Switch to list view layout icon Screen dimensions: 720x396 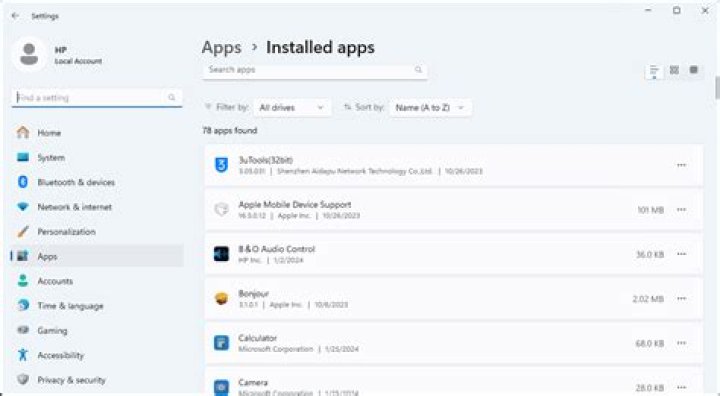(x=654, y=70)
